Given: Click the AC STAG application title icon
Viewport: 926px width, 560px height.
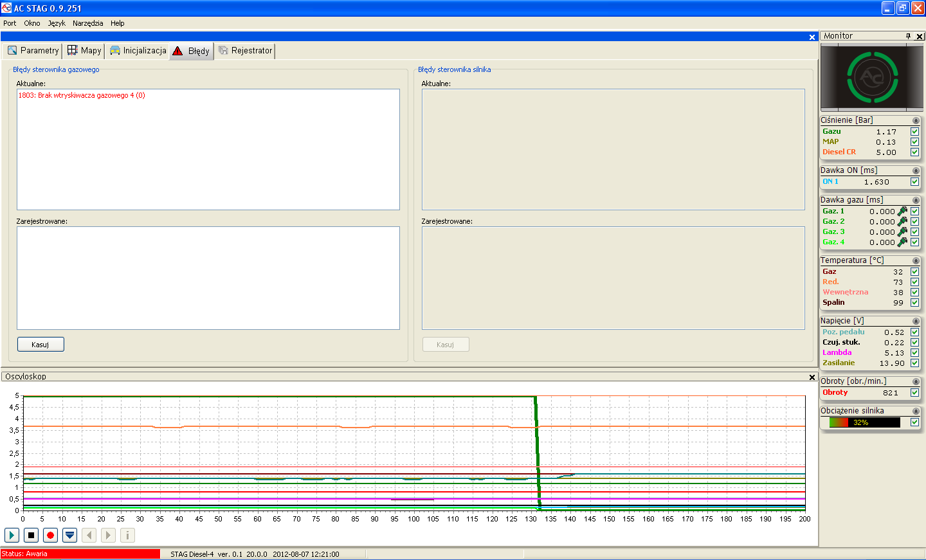Looking at the screenshot, I should pyautogui.click(x=6, y=8).
